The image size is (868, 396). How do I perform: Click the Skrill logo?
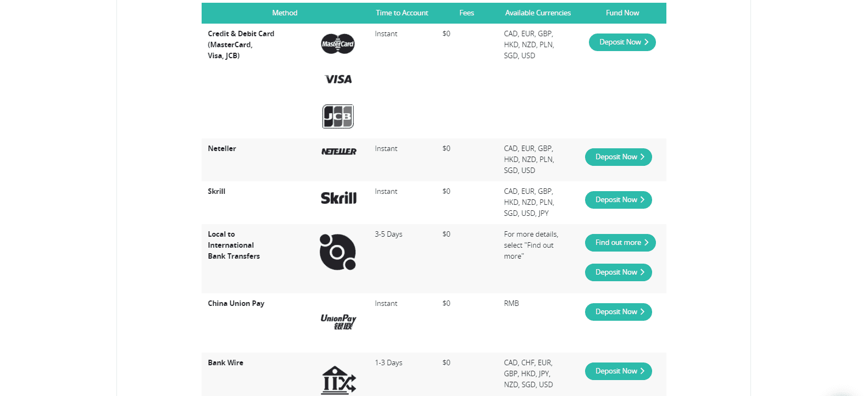click(338, 198)
